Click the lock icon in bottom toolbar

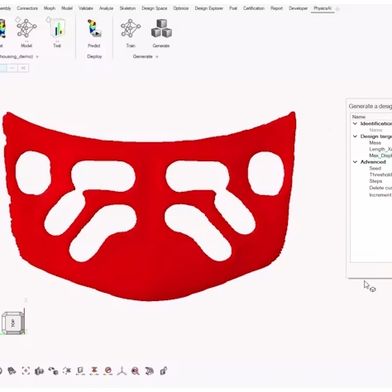(x=163, y=371)
